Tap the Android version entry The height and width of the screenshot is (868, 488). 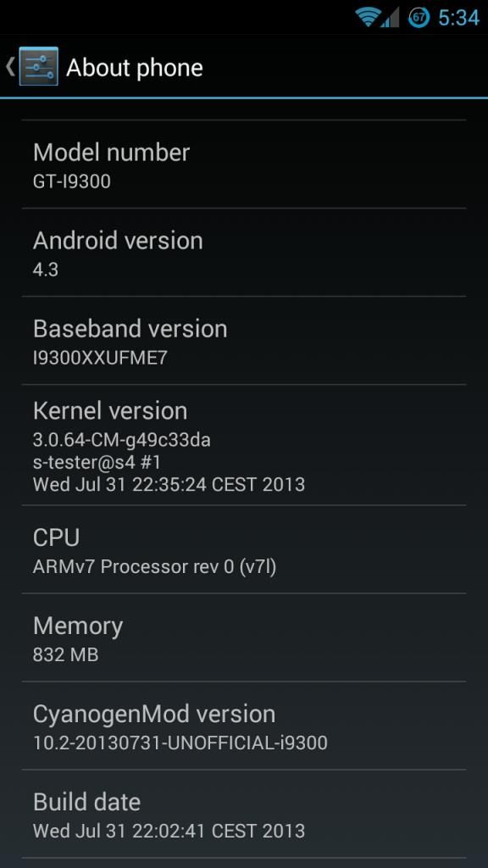[x=244, y=253]
